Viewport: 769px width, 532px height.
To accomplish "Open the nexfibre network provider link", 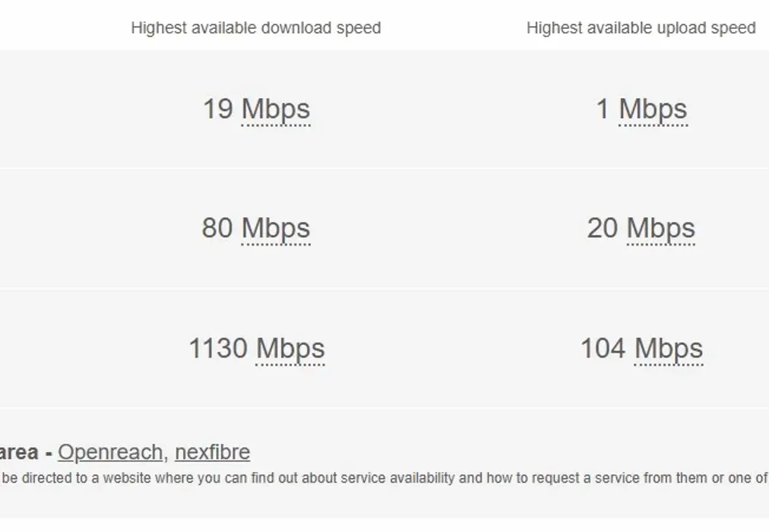I will pyautogui.click(x=212, y=452).
